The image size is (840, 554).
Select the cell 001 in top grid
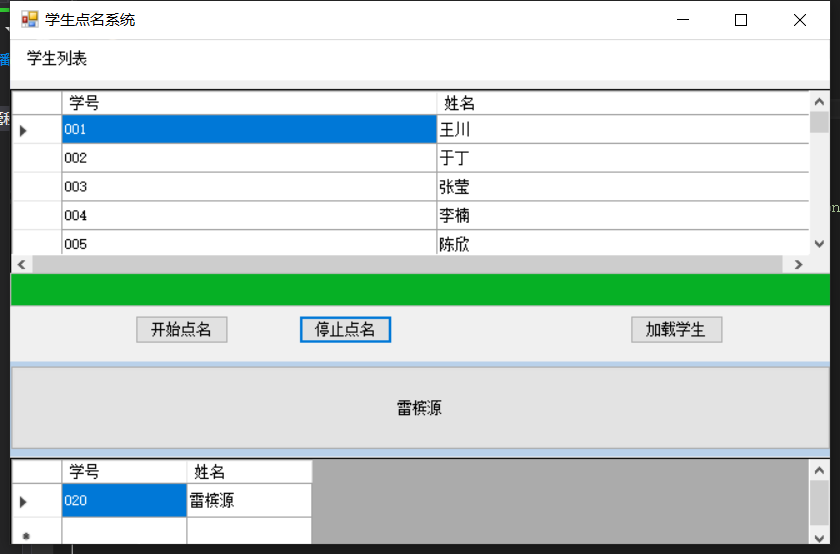(249, 129)
